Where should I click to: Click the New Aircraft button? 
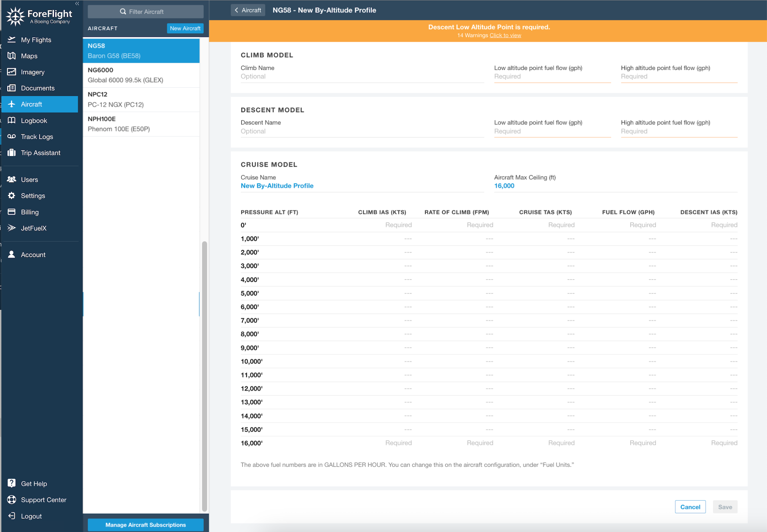[x=185, y=28]
